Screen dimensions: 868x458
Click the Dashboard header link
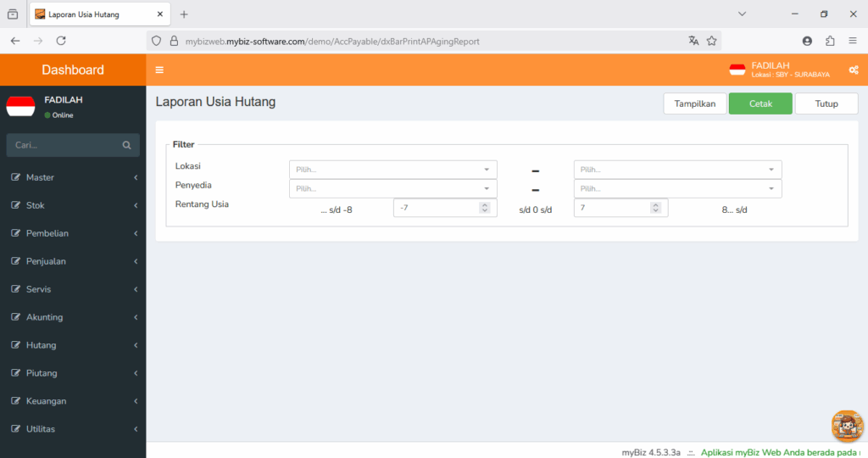[x=73, y=70]
